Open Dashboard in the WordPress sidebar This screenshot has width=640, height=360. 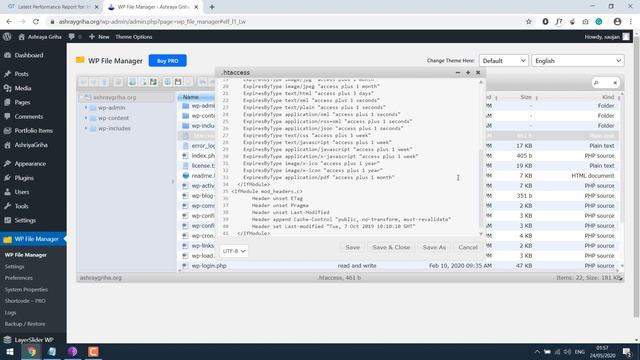pos(29,55)
